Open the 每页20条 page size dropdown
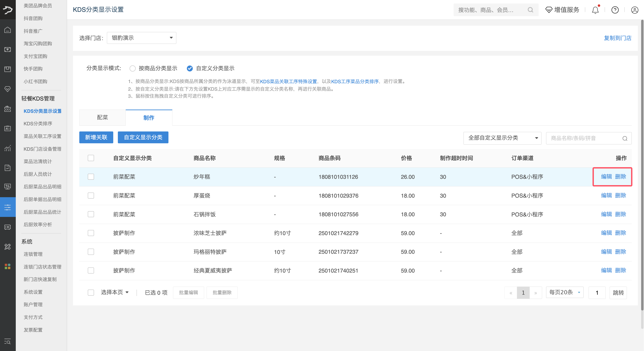Image resolution: width=644 pixels, height=351 pixels. pyautogui.click(x=564, y=292)
